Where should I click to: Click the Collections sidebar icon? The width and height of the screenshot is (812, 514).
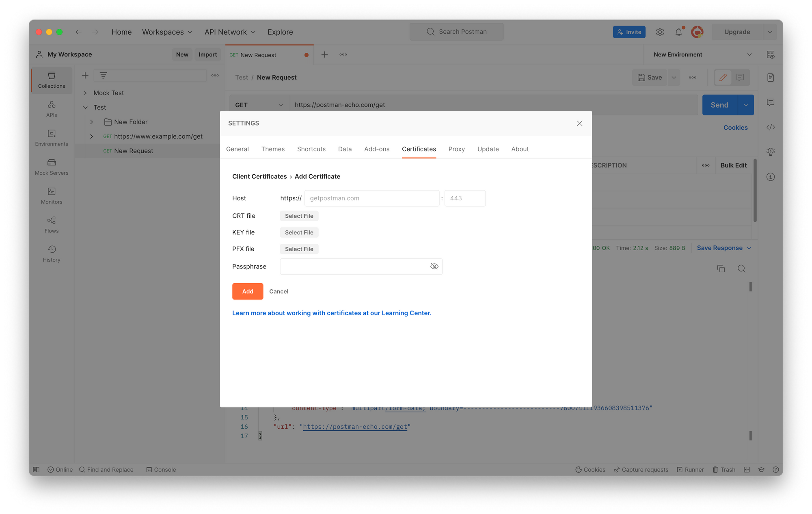coord(52,79)
